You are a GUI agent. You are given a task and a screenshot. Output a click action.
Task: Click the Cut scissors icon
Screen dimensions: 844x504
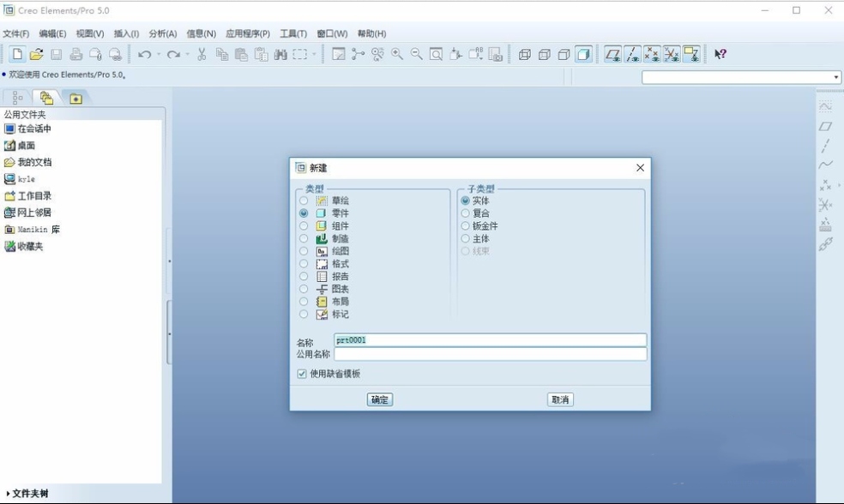coord(202,54)
